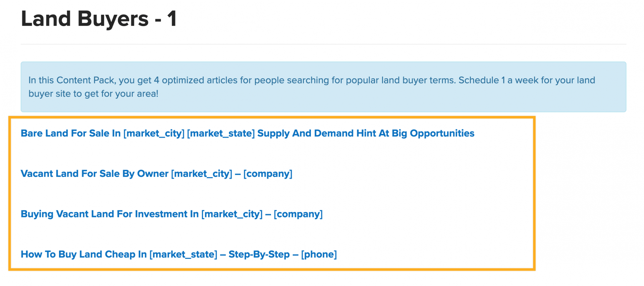Click [market_city] in the Bare Land link

tap(154, 133)
